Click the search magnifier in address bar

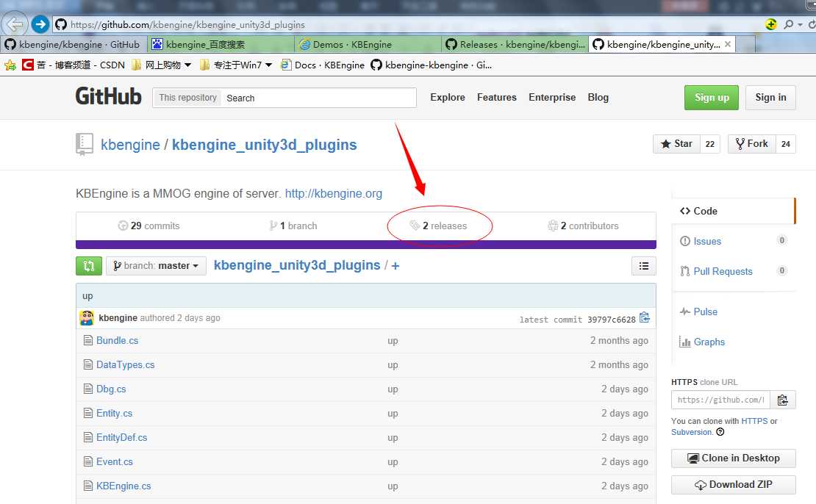click(789, 24)
